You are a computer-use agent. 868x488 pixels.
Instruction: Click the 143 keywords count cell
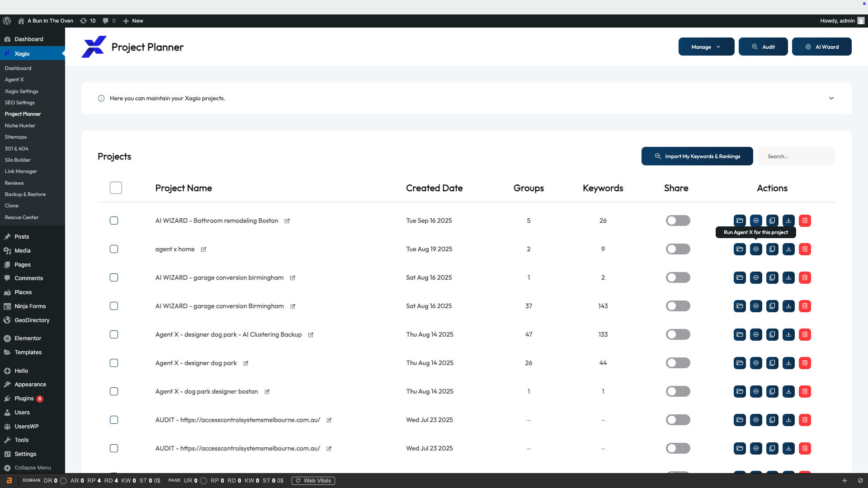[603, 306]
